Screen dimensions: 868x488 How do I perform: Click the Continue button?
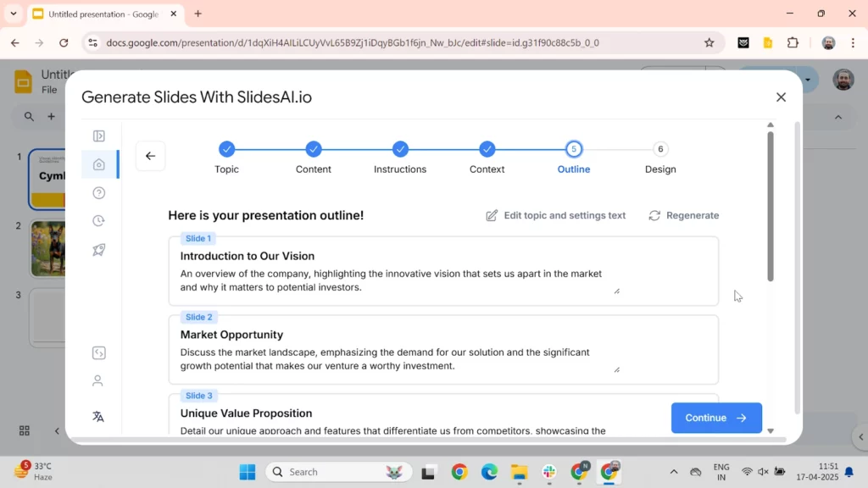coord(716,418)
